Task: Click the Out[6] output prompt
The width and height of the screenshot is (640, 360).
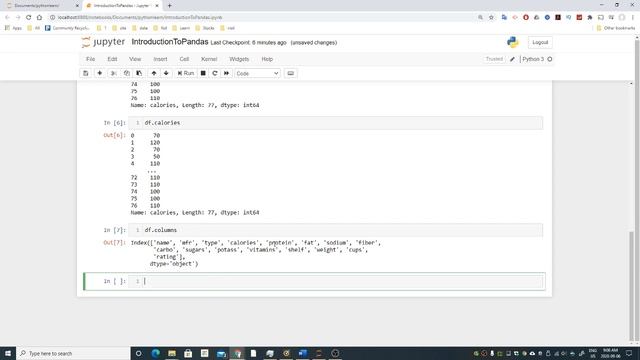Action: (x=114, y=135)
